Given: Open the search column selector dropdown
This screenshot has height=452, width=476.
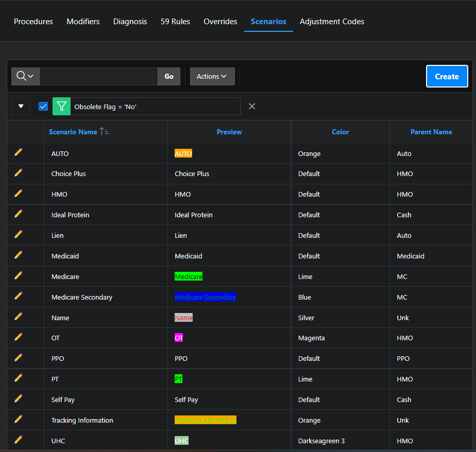Looking at the screenshot, I should (25, 76).
